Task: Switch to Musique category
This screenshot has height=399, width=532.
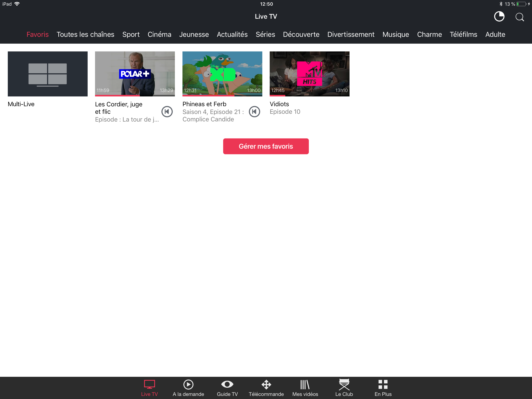Action: pyautogui.click(x=396, y=34)
